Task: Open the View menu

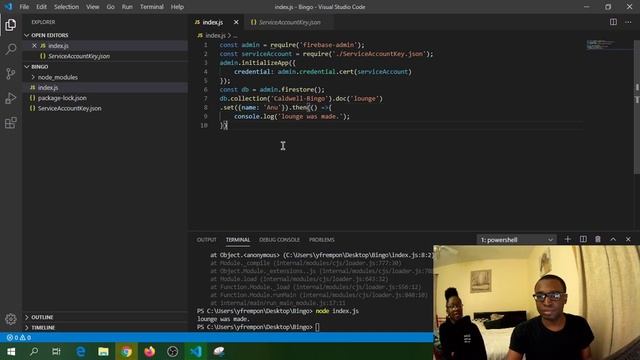Action: pos(93,7)
